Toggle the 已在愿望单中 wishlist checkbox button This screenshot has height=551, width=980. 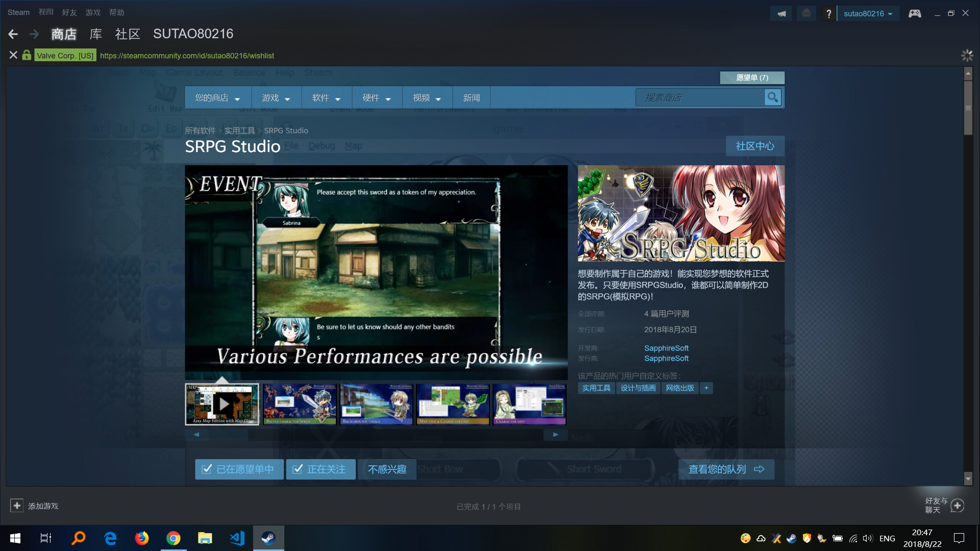[x=239, y=469]
